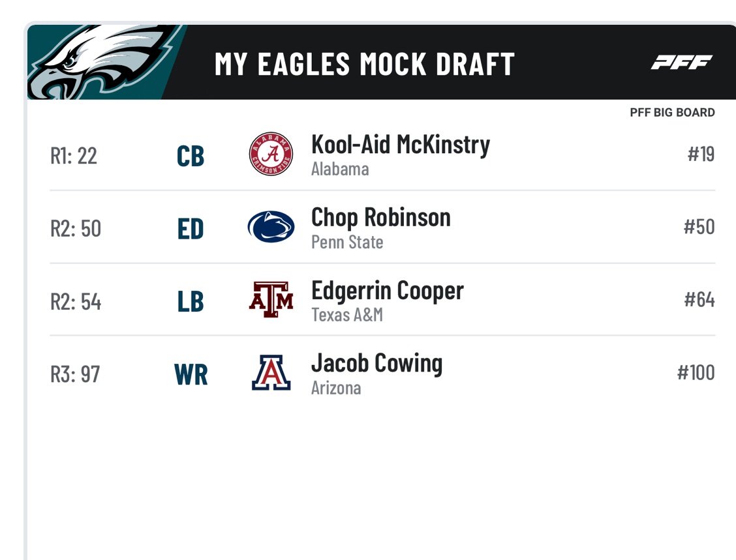Select Jacob Cowing player name
736x560 pixels.
tap(376, 364)
